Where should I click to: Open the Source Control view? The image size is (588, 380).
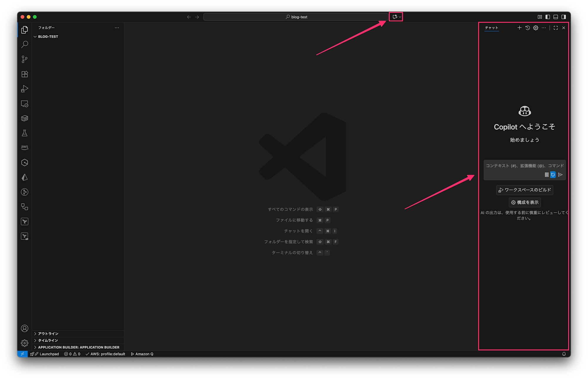[x=25, y=59]
